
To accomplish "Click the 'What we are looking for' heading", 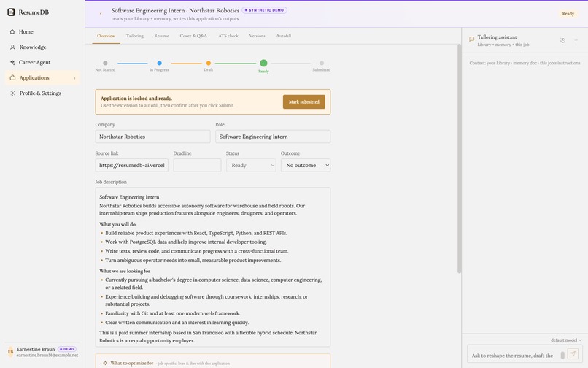I will (125, 271).
